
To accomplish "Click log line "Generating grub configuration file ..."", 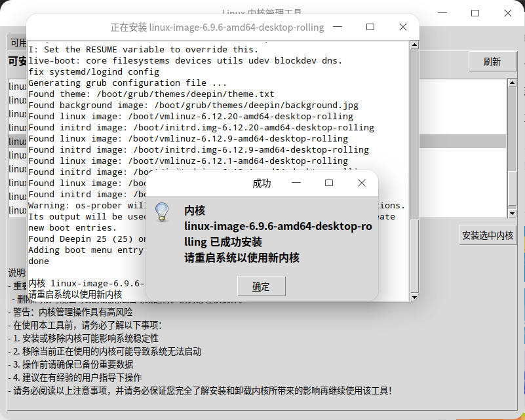I will pyautogui.click(x=128, y=83).
